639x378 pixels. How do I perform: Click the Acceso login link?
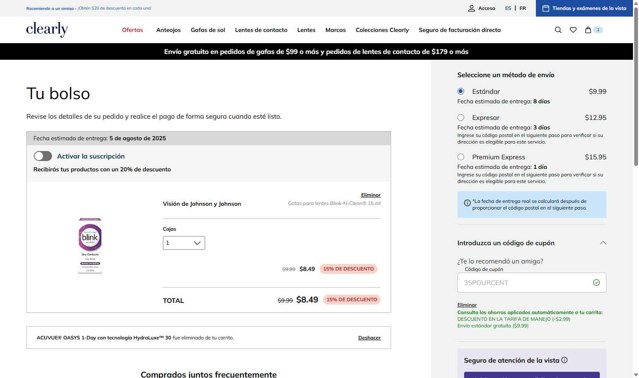coord(487,8)
